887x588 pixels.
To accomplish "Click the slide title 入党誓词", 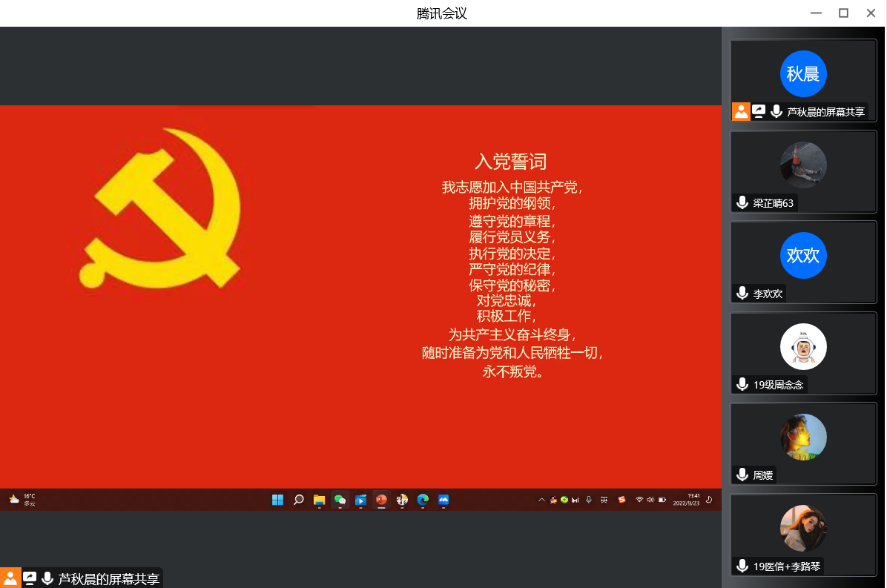I will click(511, 162).
